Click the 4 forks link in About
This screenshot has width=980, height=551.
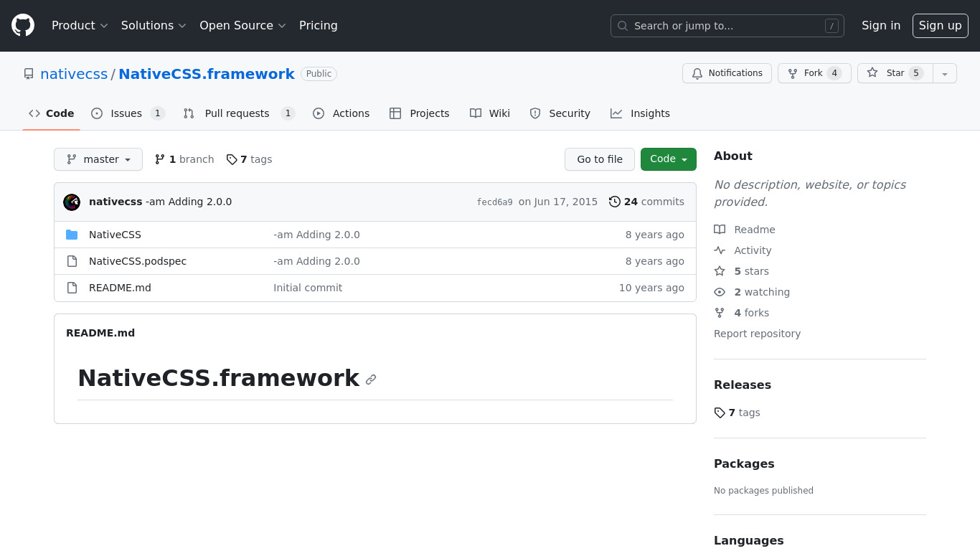pos(742,313)
